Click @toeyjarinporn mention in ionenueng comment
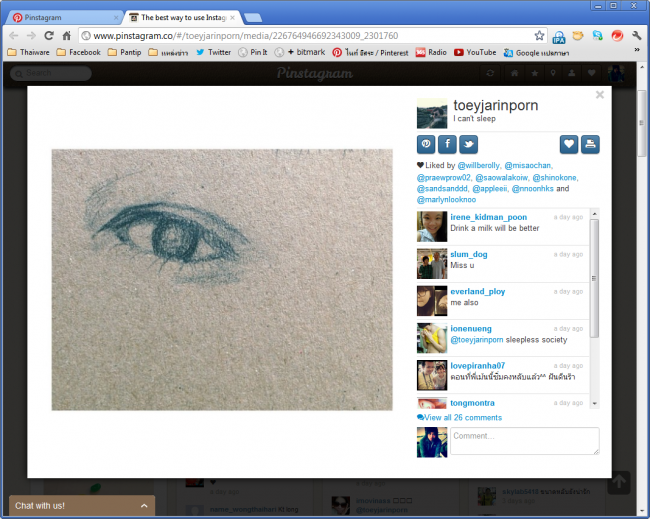The height and width of the screenshot is (519, 650). pos(477,340)
